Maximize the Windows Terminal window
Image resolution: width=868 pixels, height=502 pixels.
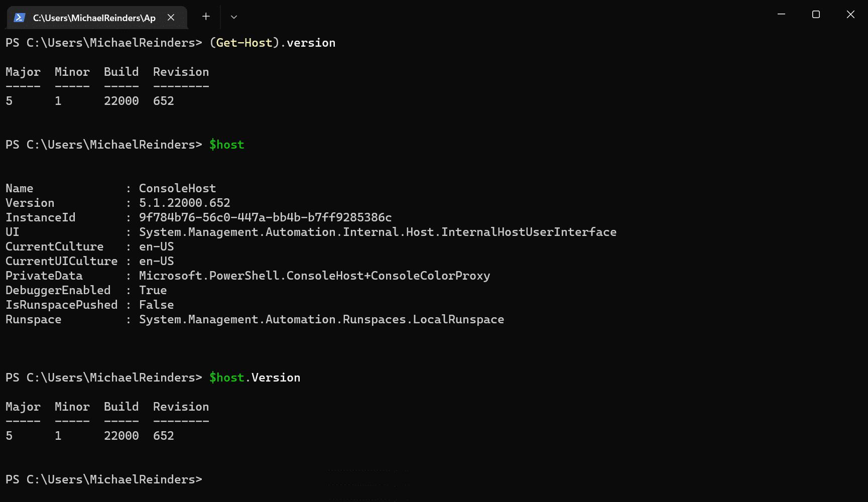[815, 15]
